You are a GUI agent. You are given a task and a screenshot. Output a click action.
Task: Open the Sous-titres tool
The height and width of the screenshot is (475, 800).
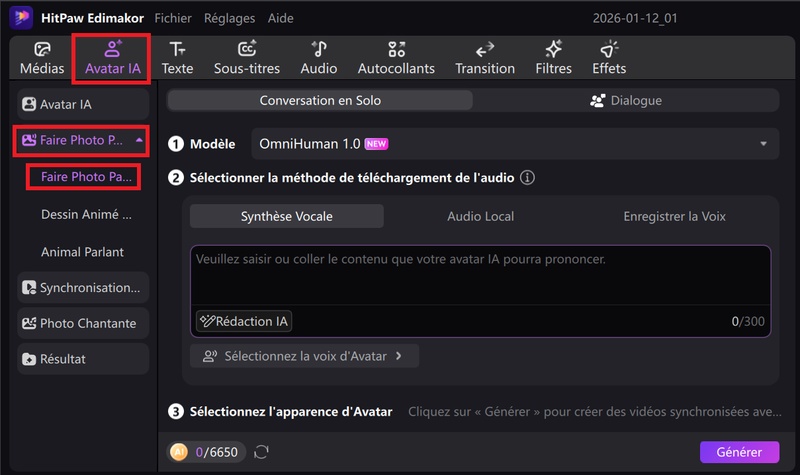(246, 58)
